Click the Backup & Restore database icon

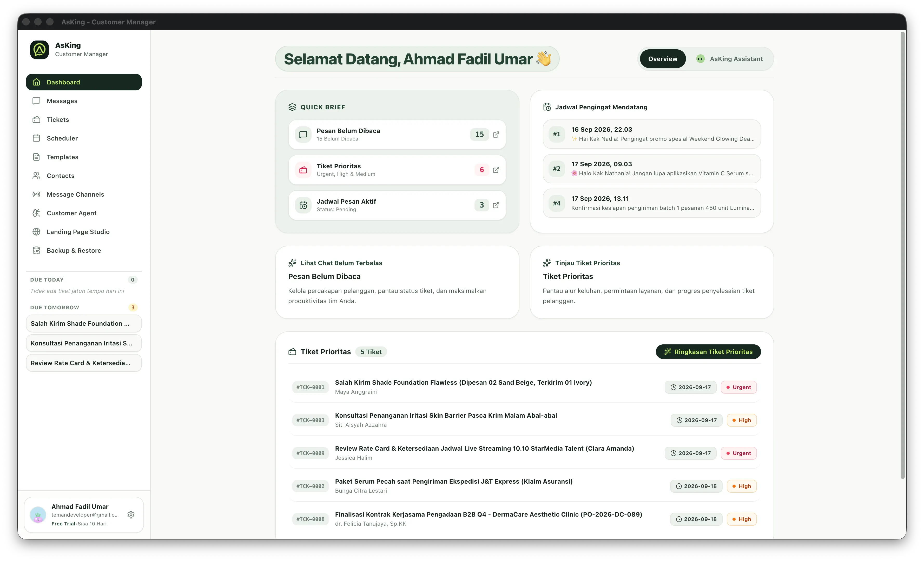tap(36, 251)
